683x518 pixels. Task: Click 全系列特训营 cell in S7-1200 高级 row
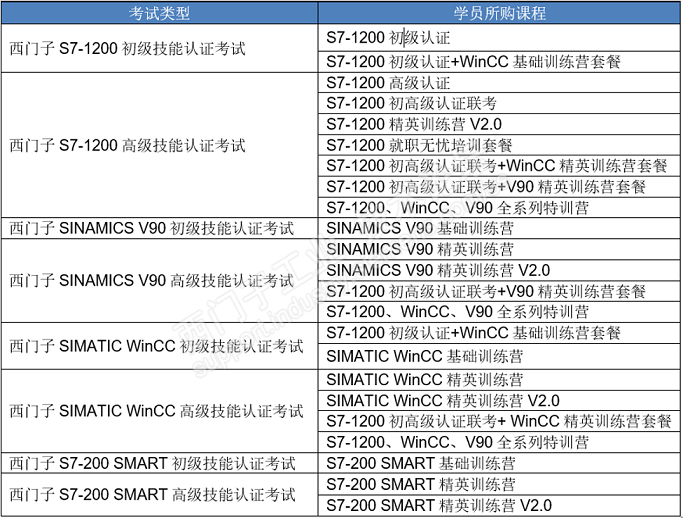click(499, 208)
